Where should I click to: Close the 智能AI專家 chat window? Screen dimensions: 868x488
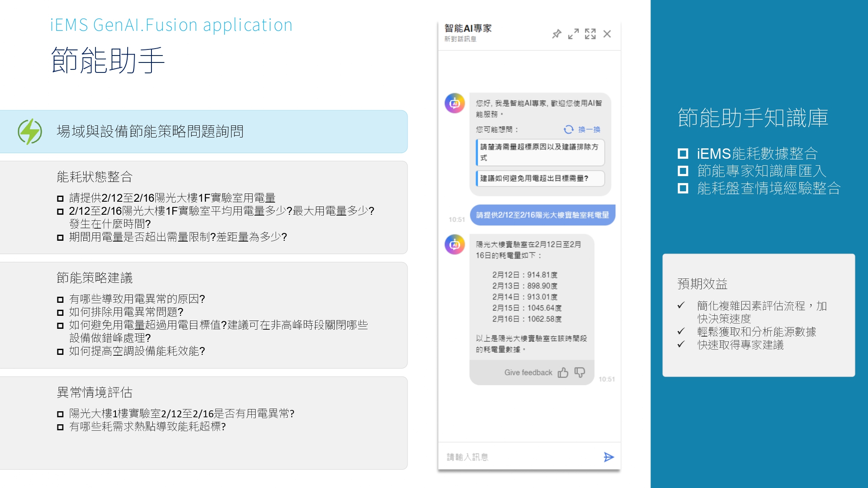coord(607,34)
